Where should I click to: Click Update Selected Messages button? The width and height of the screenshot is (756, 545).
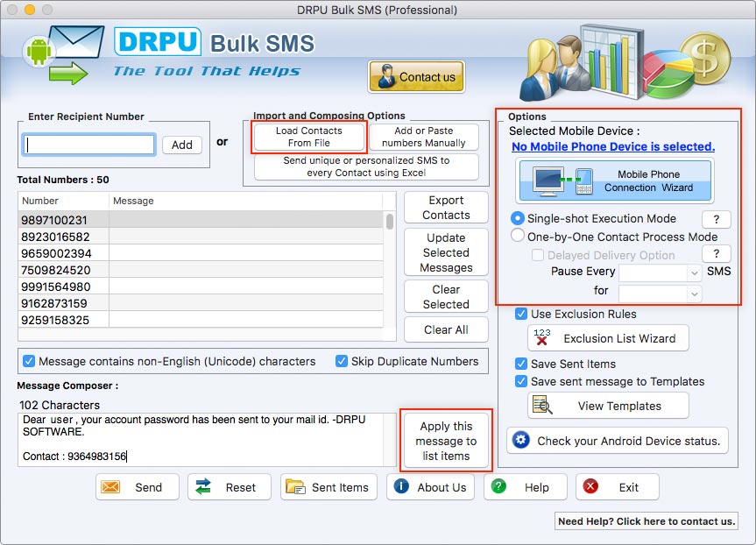[x=446, y=252]
